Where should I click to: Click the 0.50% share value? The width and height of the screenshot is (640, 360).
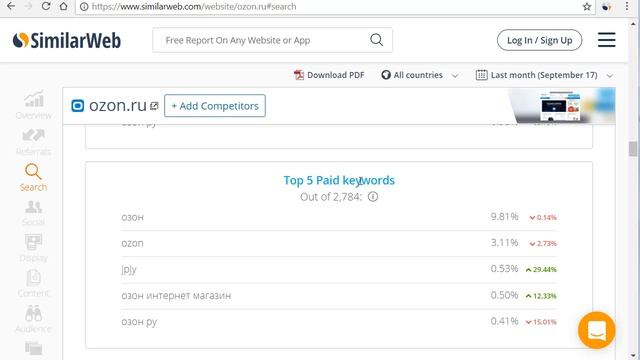point(504,295)
